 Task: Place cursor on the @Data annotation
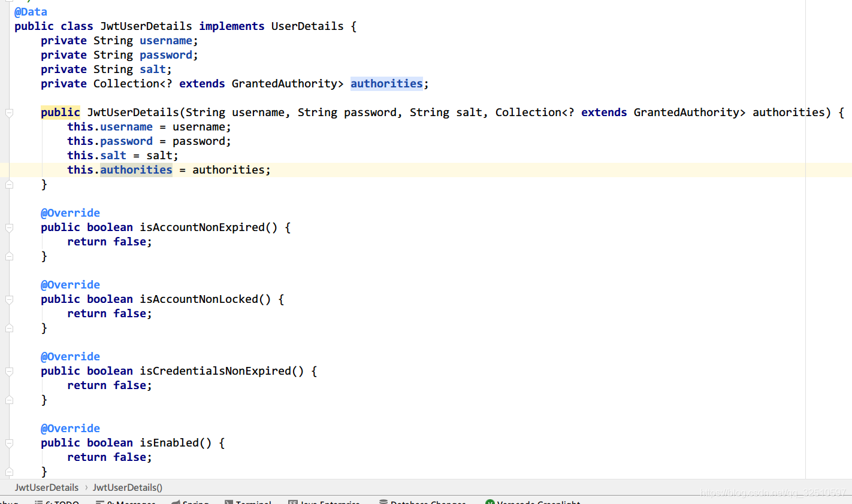[31, 12]
